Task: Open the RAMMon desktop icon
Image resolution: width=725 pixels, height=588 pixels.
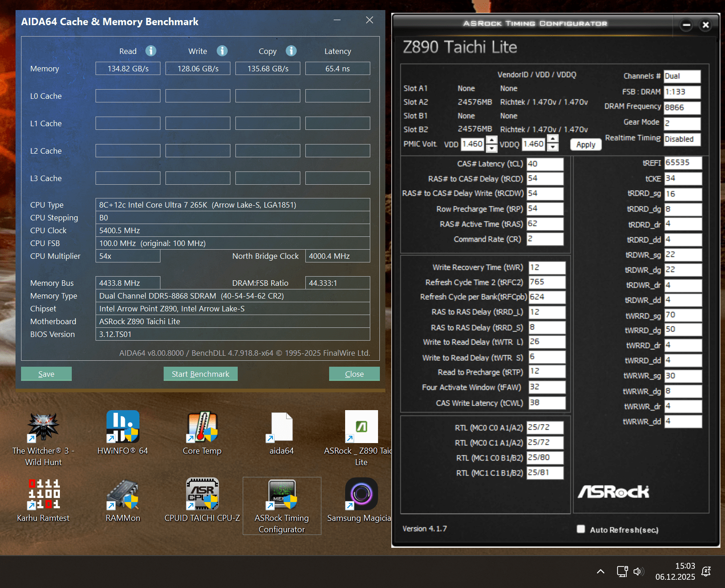Action: click(123, 501)
